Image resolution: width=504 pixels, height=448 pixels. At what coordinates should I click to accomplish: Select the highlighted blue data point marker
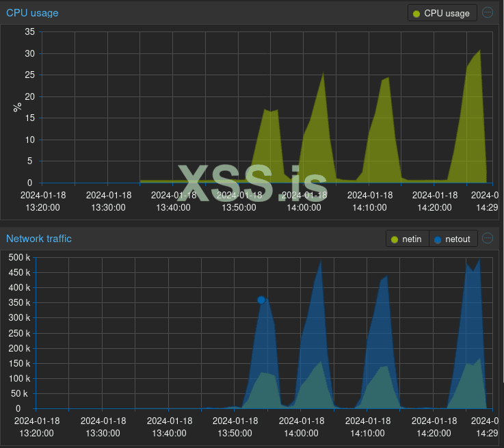[x=261, y=300]
